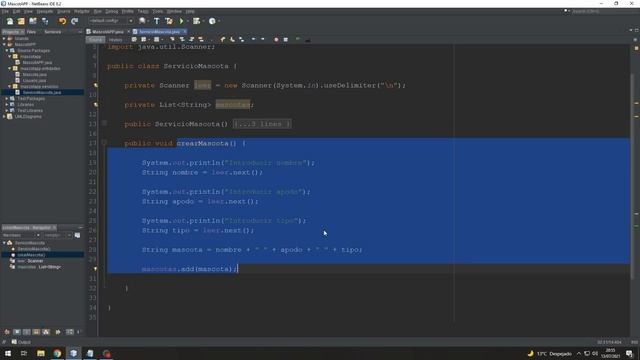Click the Clean and Build icon

[169, 21]
